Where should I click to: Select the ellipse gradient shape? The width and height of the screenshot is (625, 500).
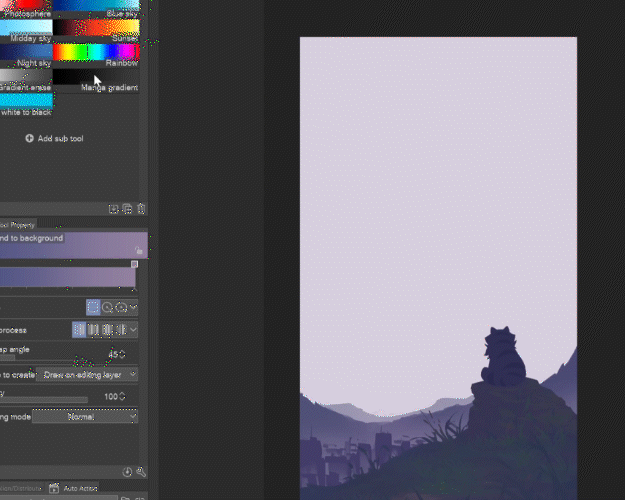121,307
